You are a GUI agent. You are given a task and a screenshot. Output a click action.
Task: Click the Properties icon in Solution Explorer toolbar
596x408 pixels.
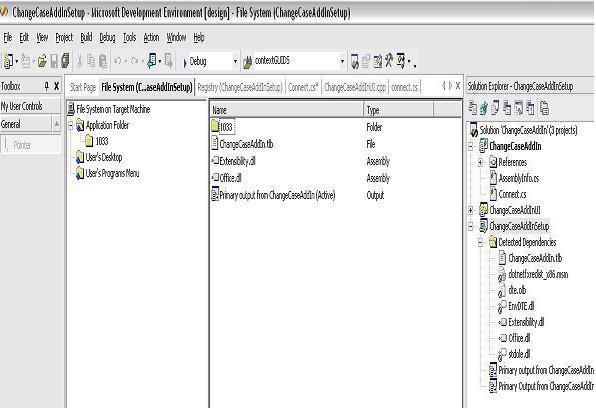544,108
